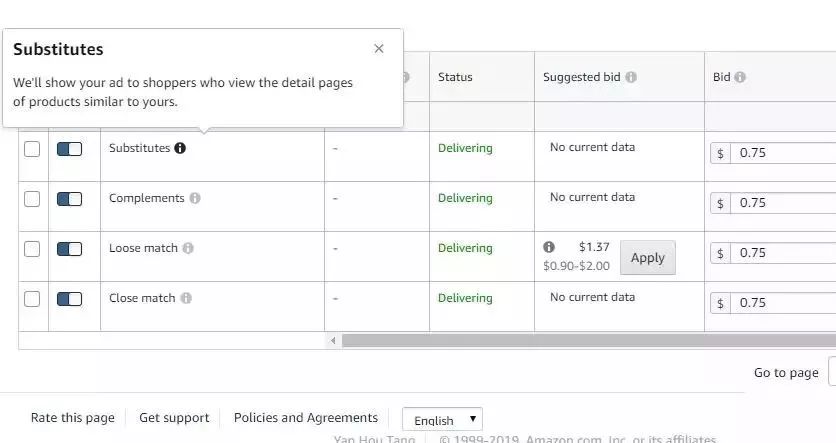Click info icon beside Complements
Viewport: 836px width, 443px height.
tap(195, 198)
